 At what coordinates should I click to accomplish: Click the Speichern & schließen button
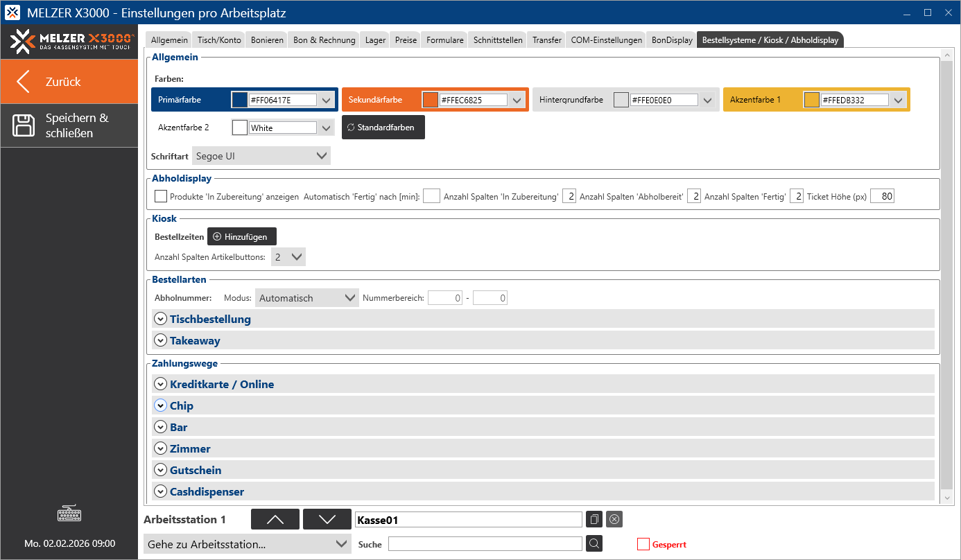tap(69, 125)
